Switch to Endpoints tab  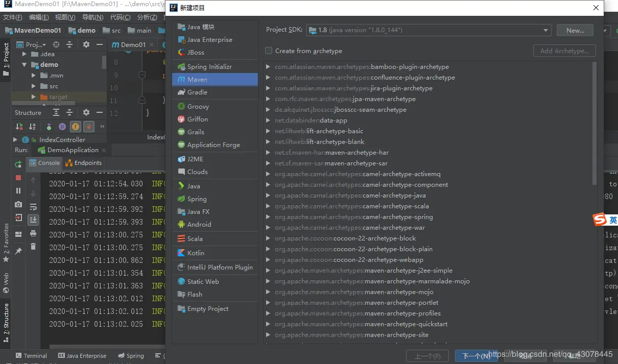tap(84, 163)
